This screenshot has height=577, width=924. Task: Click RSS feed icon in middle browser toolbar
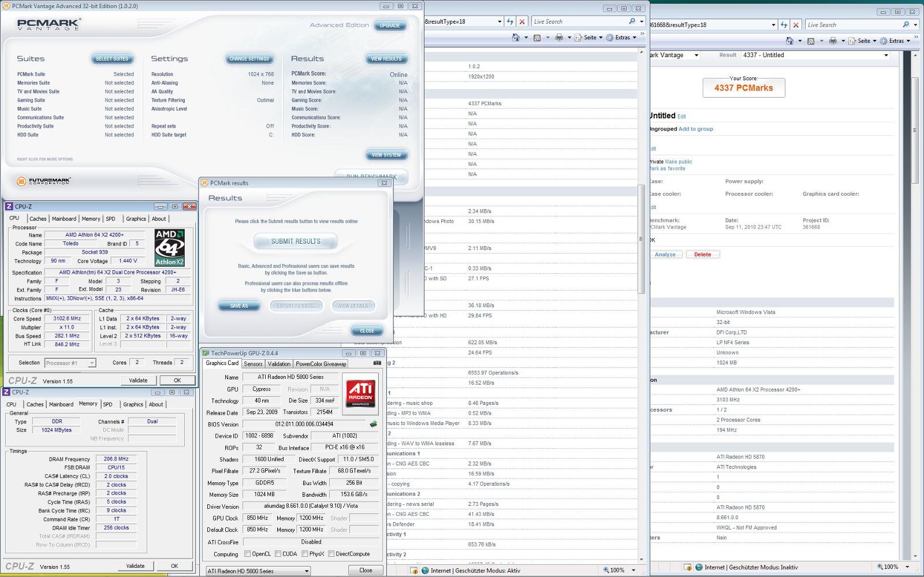click(x=537, y=38)
